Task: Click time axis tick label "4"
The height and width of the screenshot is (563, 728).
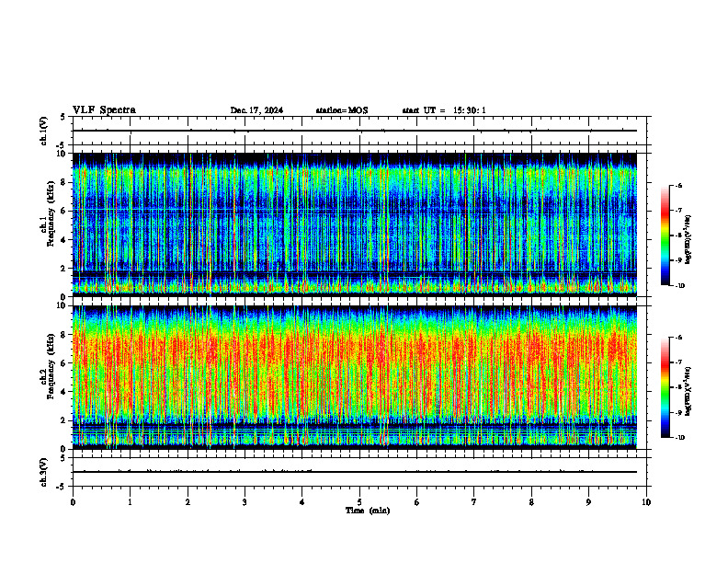Action: click(x=302, y=502)
